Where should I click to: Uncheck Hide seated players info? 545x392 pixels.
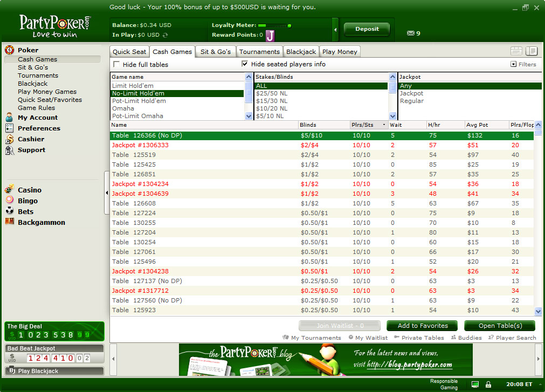pyautogui.click(x=245, y=64)
